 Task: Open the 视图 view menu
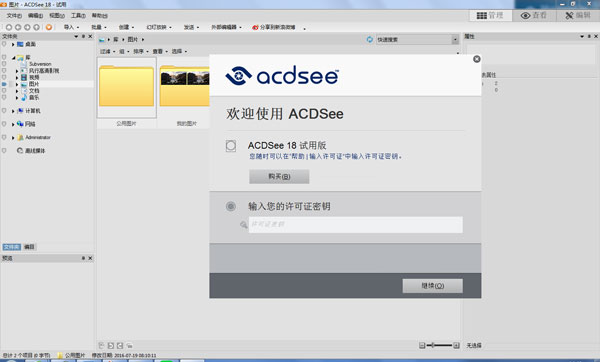pos(57,16)
